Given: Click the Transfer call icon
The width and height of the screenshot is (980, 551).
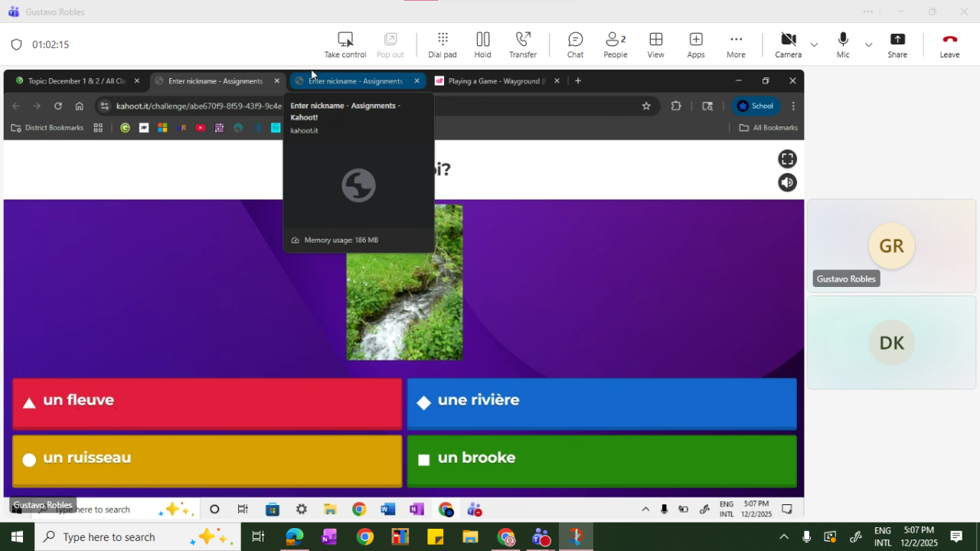Looking at the screenshot, I should 523,44.
